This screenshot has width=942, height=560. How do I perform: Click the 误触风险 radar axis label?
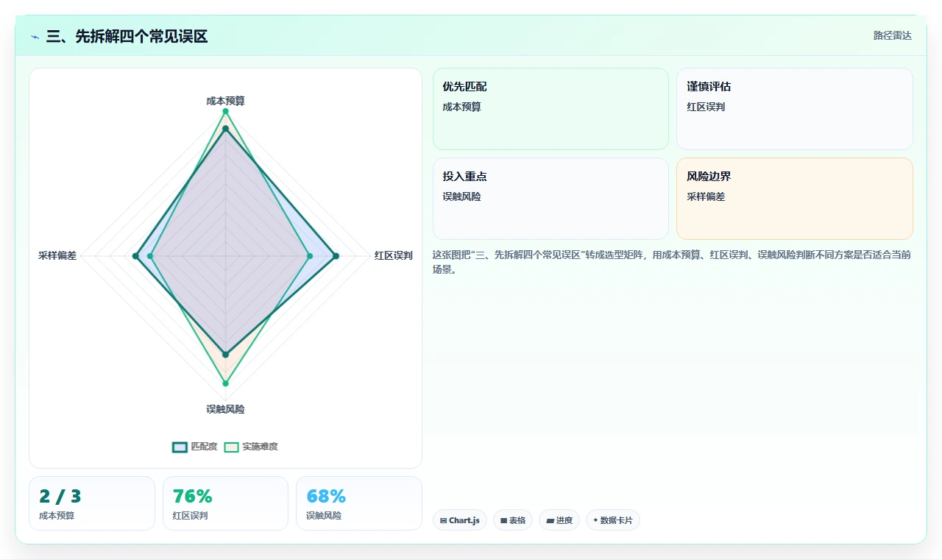226,409
